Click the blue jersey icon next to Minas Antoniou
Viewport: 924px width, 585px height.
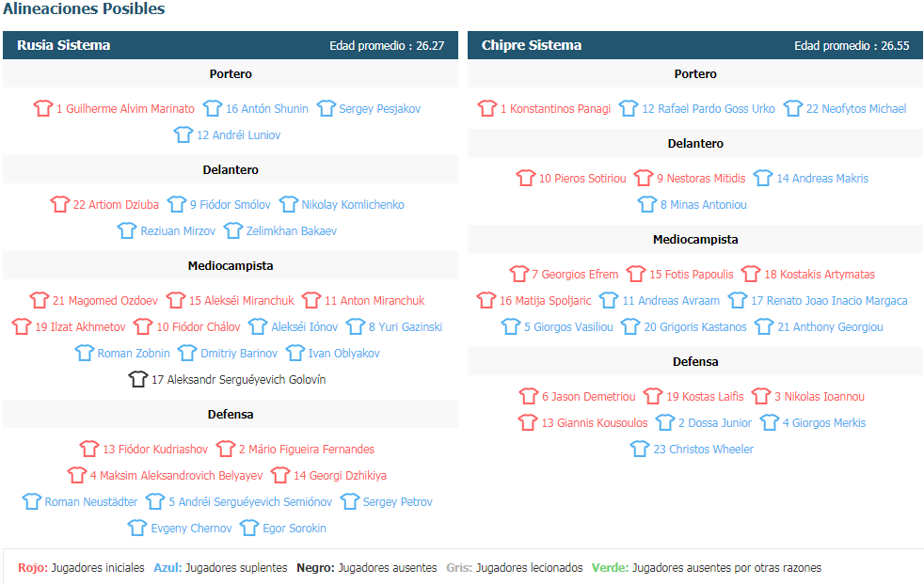(x=646, y=204)
